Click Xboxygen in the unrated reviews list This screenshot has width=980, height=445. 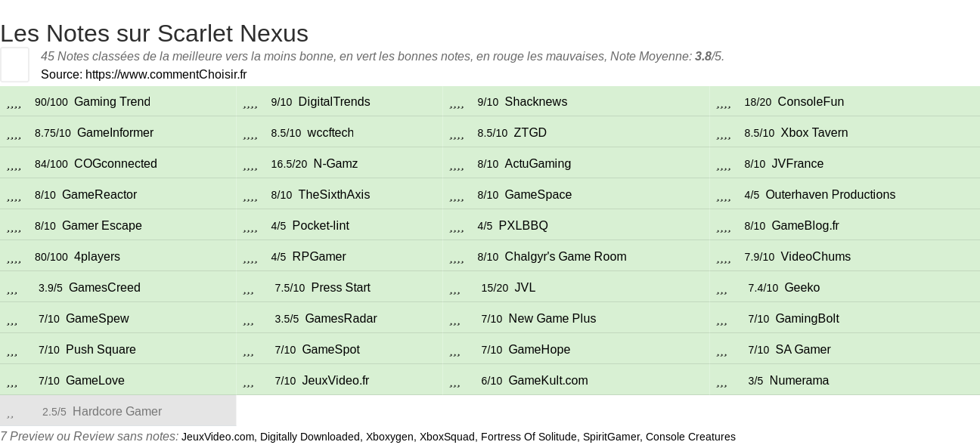coord(389,437)
